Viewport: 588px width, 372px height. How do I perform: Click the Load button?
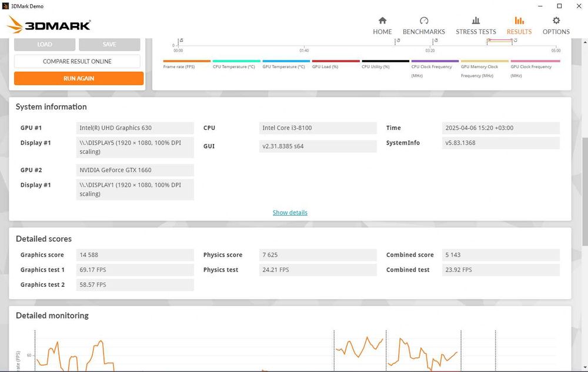click(x=45, y=44)
